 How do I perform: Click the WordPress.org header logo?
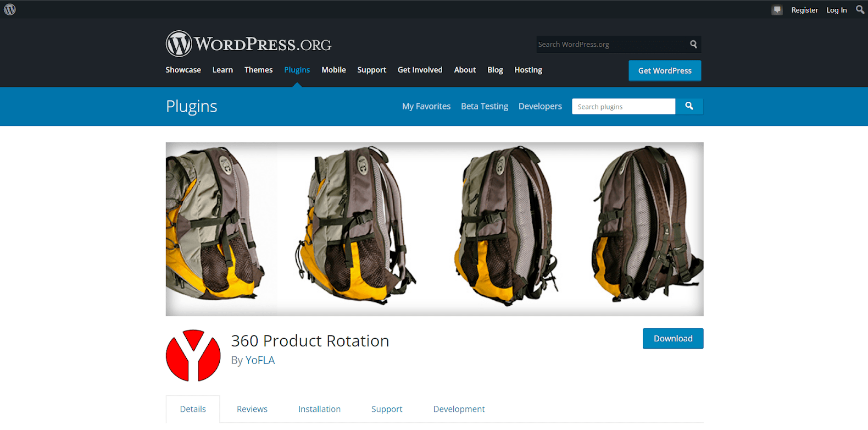pyautogui.click(x=248, y=44)
